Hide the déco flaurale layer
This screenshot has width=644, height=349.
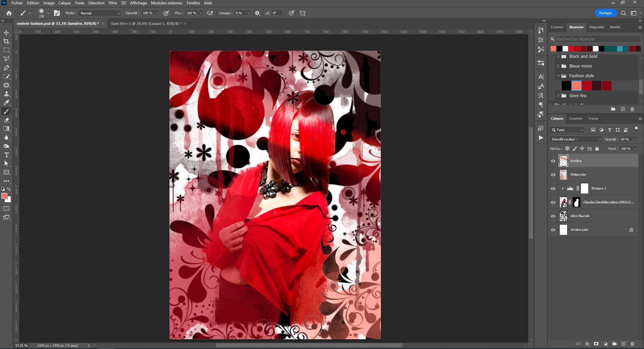(x=553, y=216)
